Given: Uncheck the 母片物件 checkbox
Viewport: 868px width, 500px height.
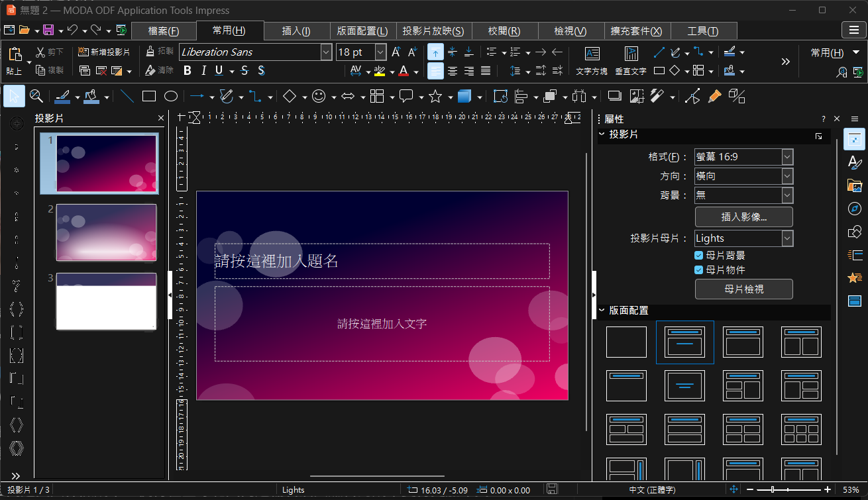Looking at the screenshot, I should point(698,270).
